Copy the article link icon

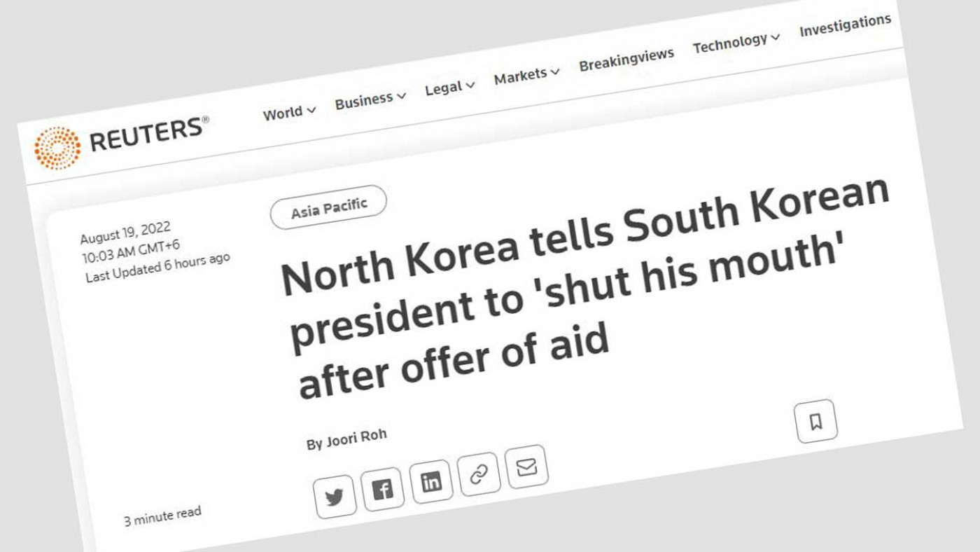pos(479,474)
